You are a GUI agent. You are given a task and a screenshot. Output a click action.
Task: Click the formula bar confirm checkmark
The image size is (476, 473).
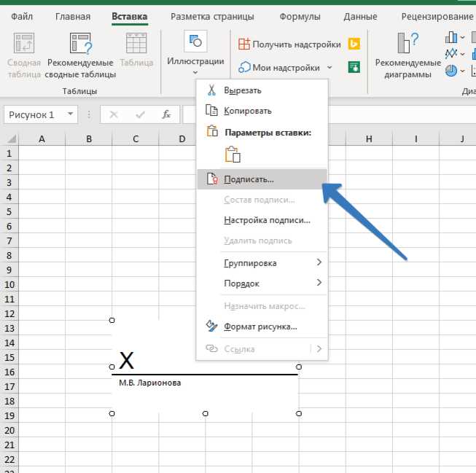140,114
